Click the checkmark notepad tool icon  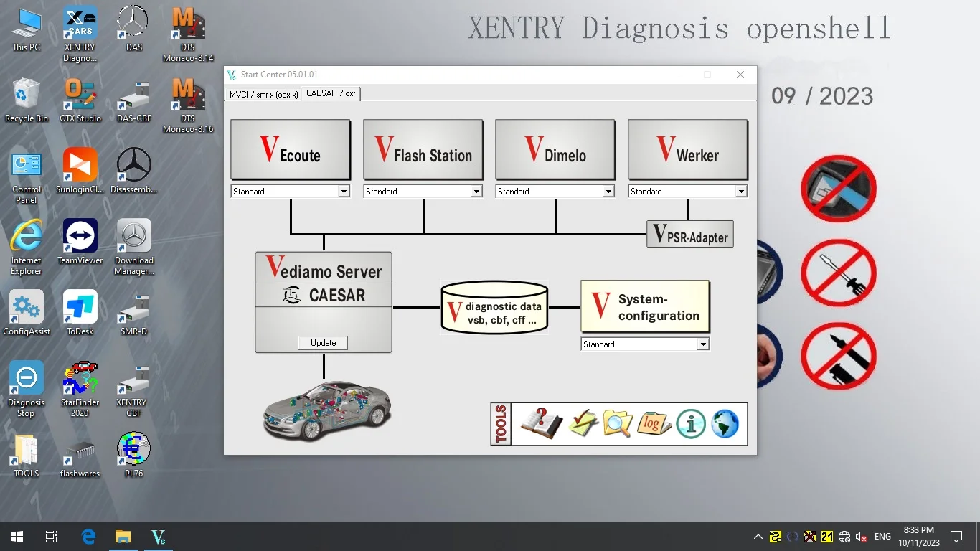pyautogui.click(x=583, y=423)
